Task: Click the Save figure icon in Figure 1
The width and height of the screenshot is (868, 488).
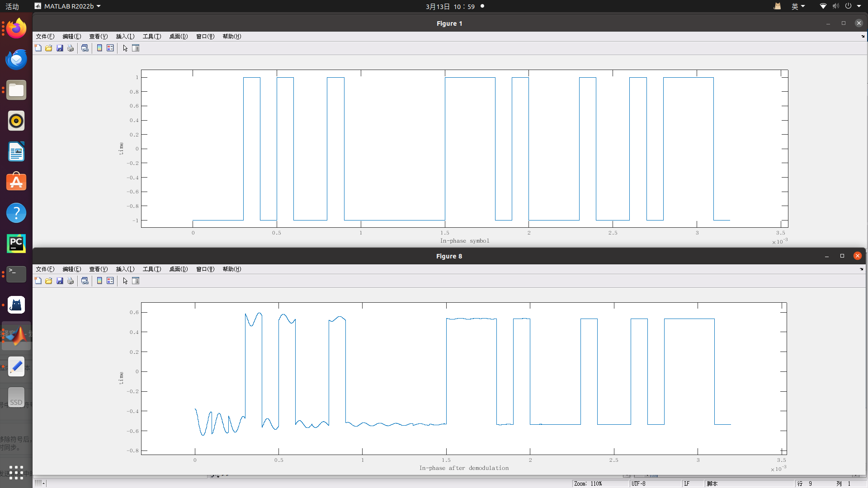Action: tap(59, 47)
